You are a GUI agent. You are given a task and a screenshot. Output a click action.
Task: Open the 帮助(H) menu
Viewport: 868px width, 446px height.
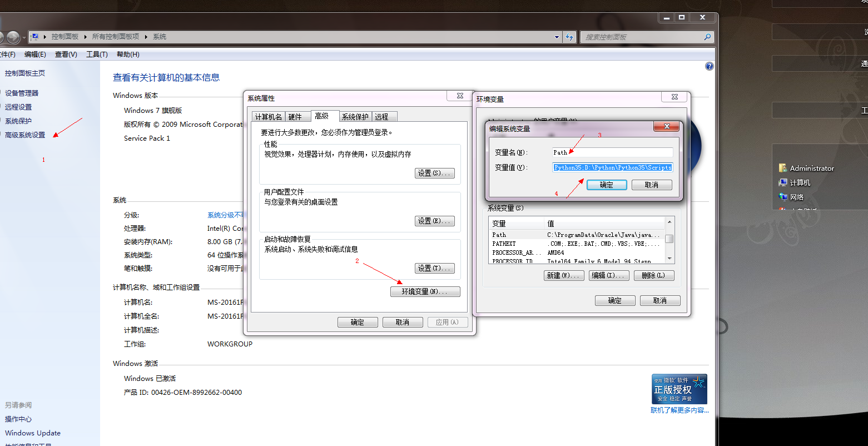(x=128, y=54)
